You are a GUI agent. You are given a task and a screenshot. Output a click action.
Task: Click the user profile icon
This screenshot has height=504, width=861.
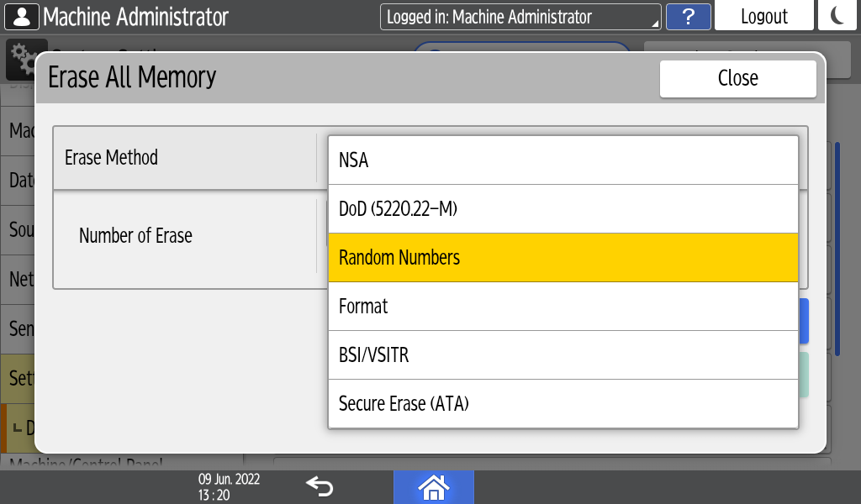click(x=21, y=16)
